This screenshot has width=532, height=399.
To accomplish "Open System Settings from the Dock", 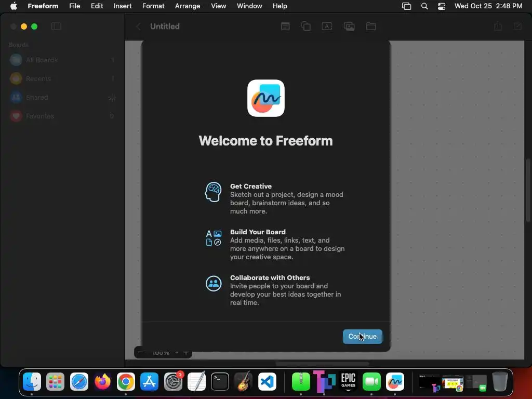I will coord(173,382).
